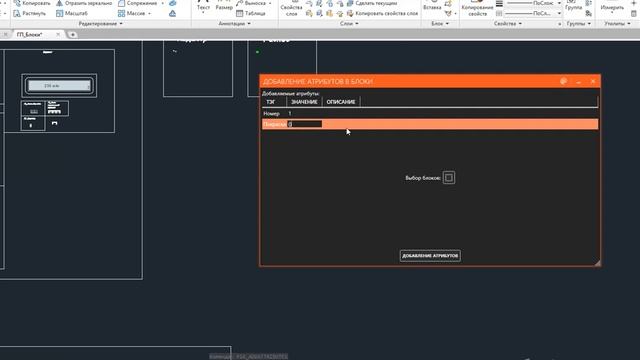Open Свойства слоя layer properties

(x=291, y=8)
